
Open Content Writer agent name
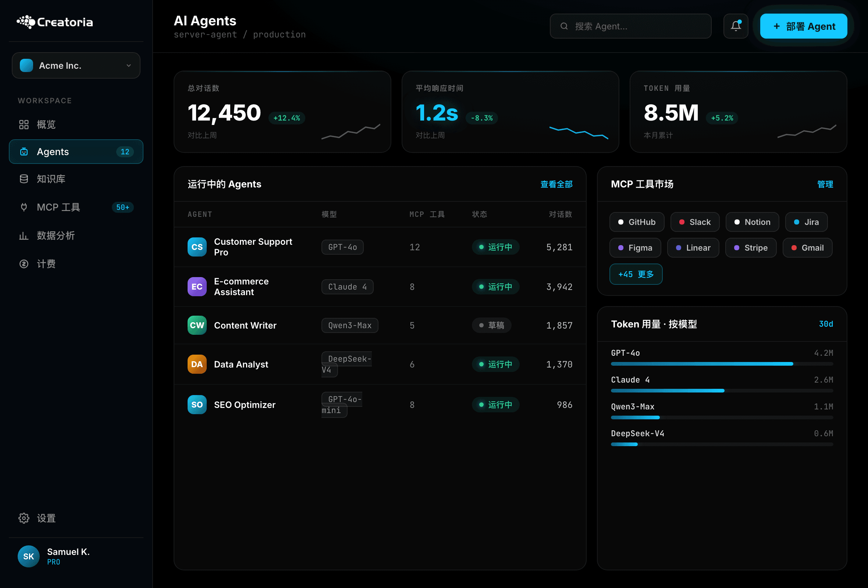(245, 325)
